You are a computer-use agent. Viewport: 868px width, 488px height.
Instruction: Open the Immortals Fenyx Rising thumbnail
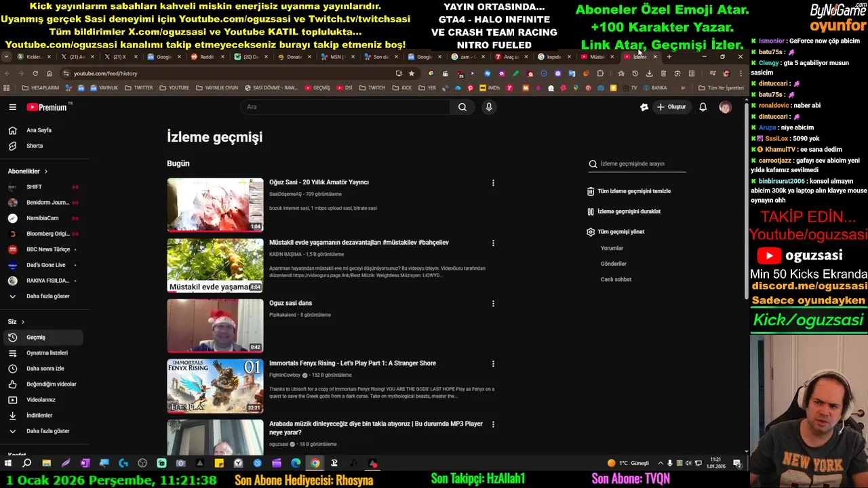pyautogui.click(x=215, y=386)
